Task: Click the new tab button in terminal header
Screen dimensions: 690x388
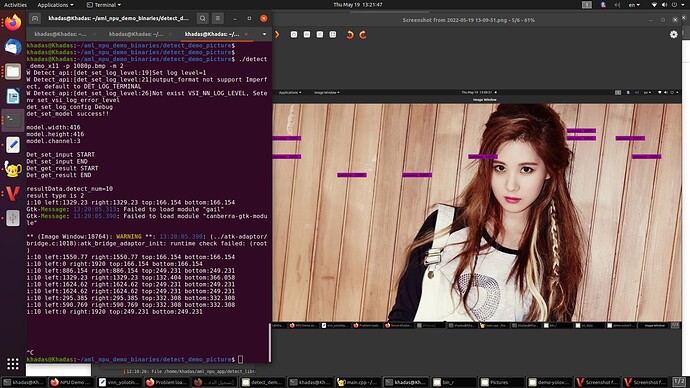Action: pos(35,18)
